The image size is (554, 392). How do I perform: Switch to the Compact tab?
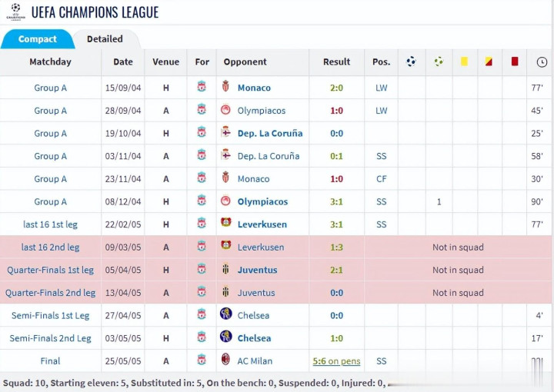[x=37, y=39]
